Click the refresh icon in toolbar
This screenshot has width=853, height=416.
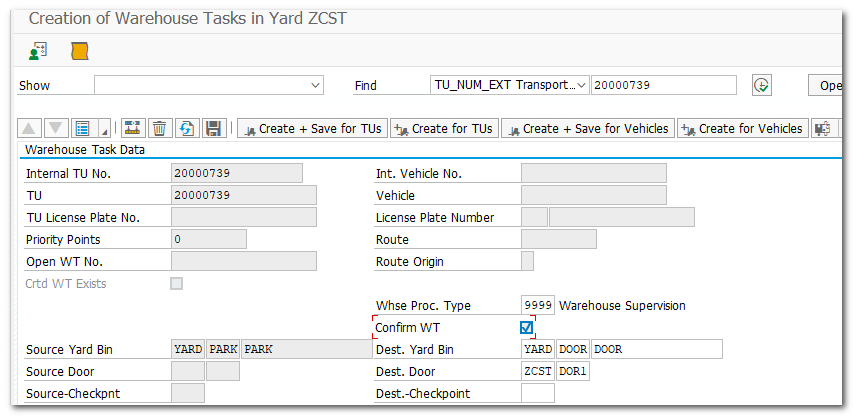tap(186, 128)
